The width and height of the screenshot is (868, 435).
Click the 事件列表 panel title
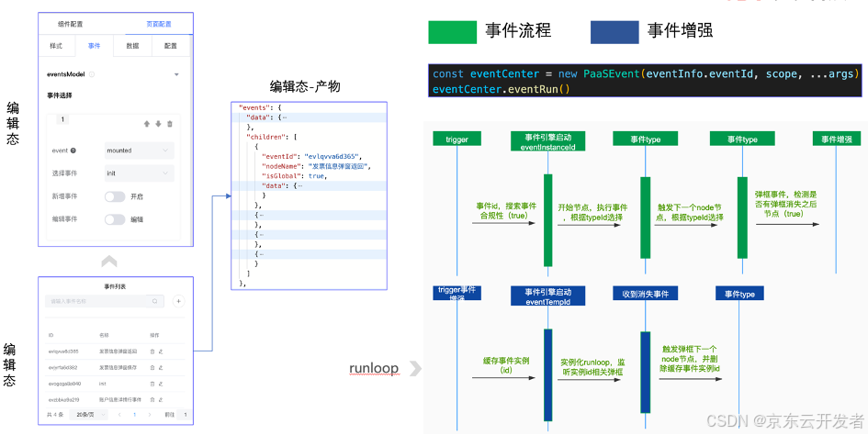[x=115, y=286]
